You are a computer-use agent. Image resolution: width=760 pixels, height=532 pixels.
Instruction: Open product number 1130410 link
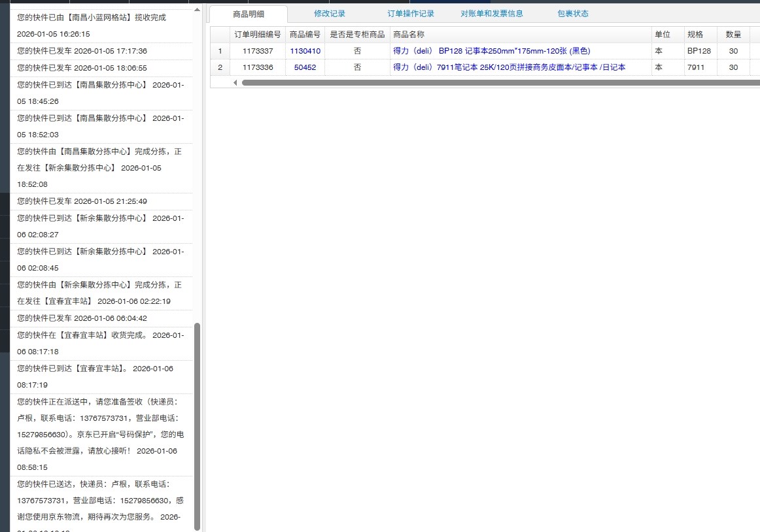click(305, 51)
